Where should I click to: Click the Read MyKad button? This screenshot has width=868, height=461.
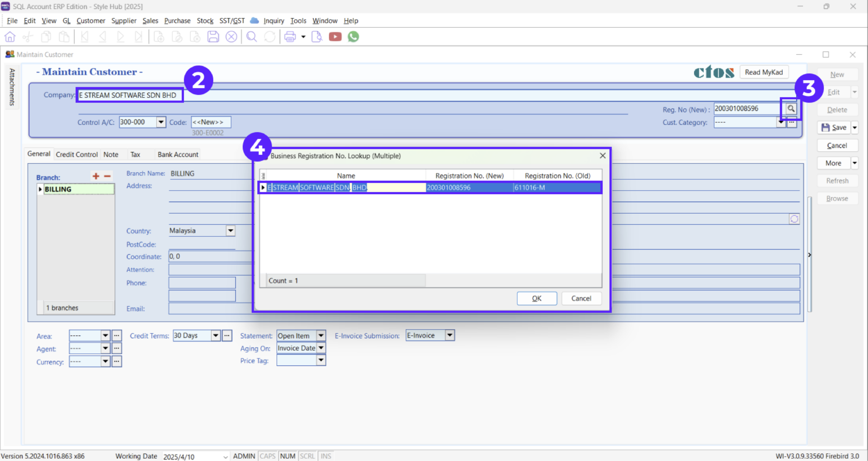pyautogui.click(x=764, y=72)
